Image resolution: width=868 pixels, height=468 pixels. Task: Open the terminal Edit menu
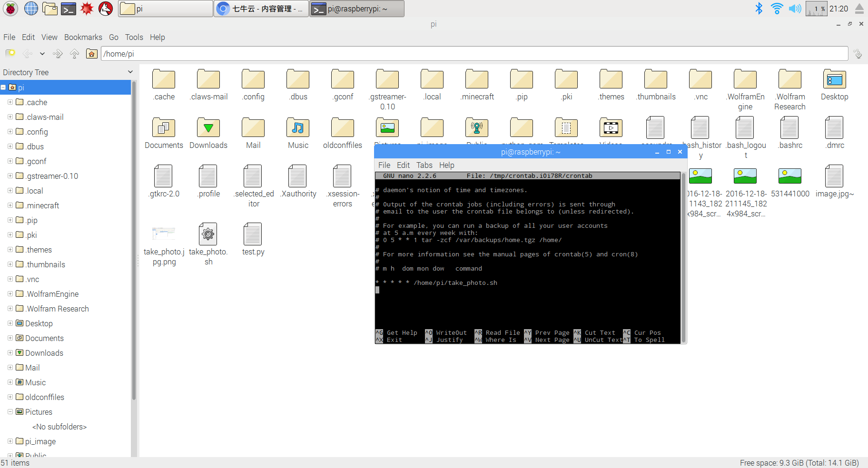pyautogui.click(x=403, y=165)
